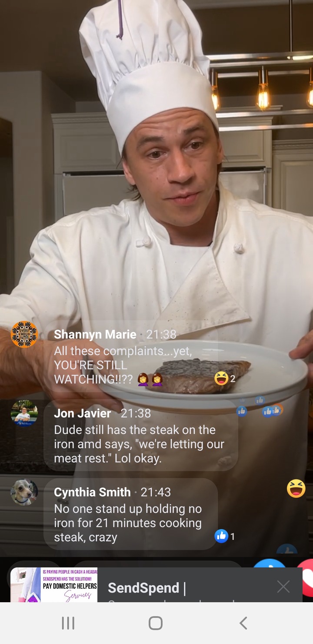Image resolution: width=313 pixels, height=644 pixels.
Task: Tap Shannyn Marie's STILL WATCHING comment
Action: point(123,365)
